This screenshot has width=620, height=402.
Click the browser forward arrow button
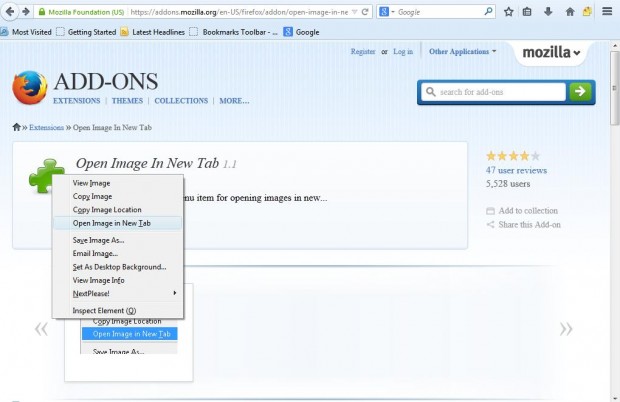click(x=26, y=12)
